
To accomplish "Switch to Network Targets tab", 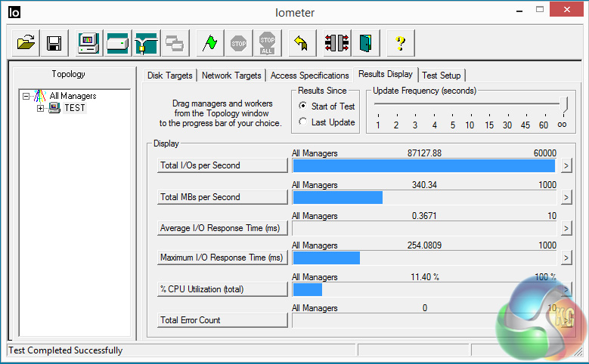I will [231, 76].
